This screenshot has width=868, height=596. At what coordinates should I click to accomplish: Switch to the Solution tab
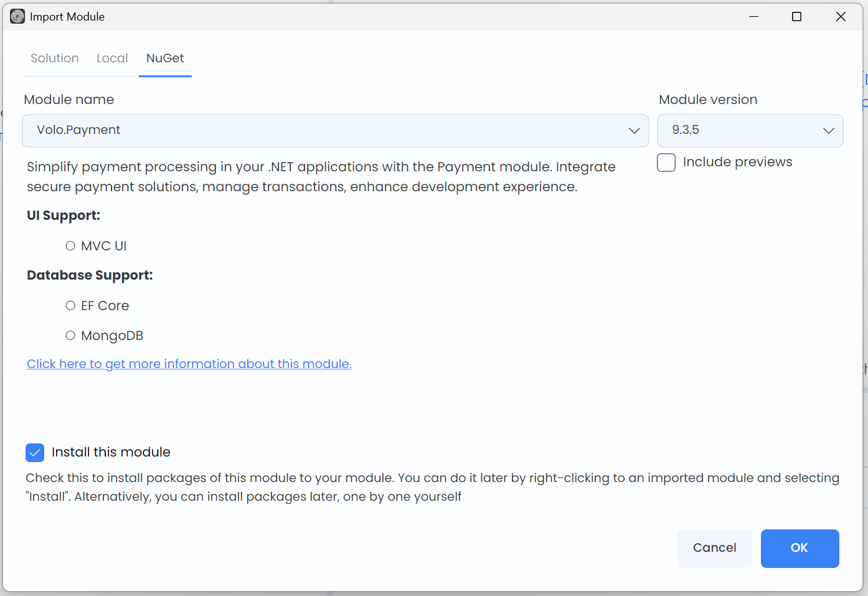55,59
